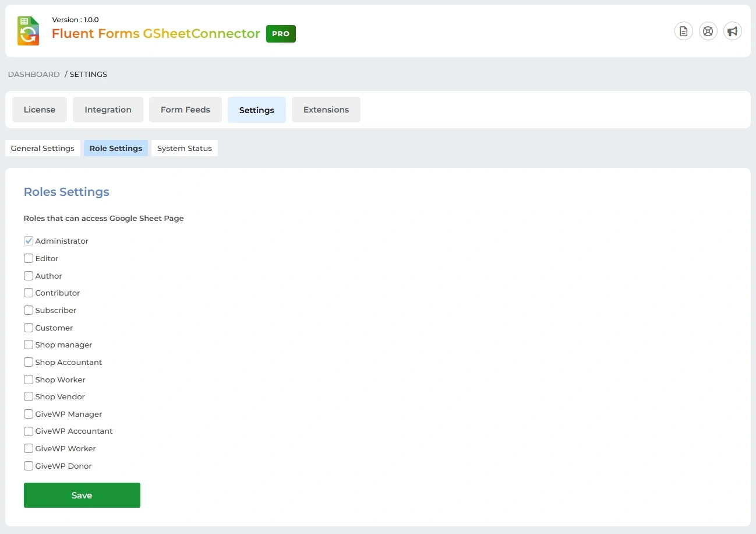Open the System Status sub-tab
The image size is (756, 534).
[184, 148]
